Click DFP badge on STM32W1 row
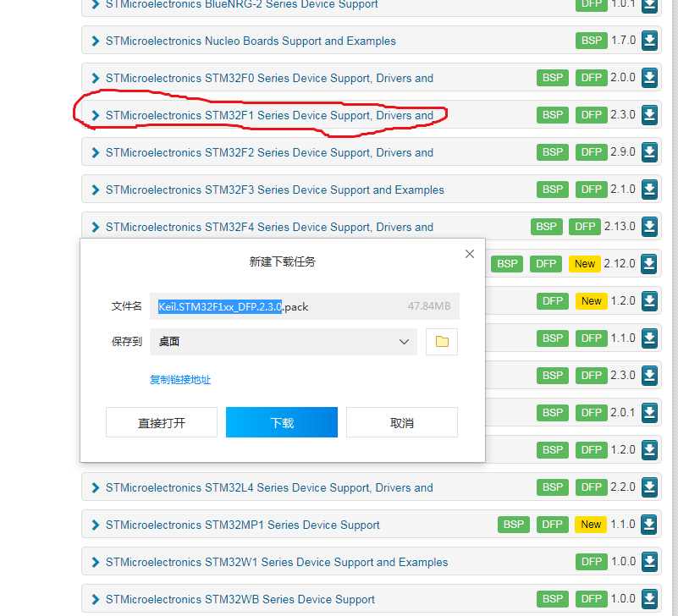 click(591, 561)
